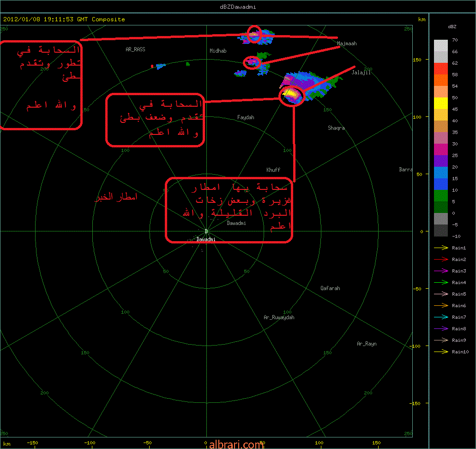476x449 pixels.
Task: Click the km unit label at the top right
Action: (422, 19)
